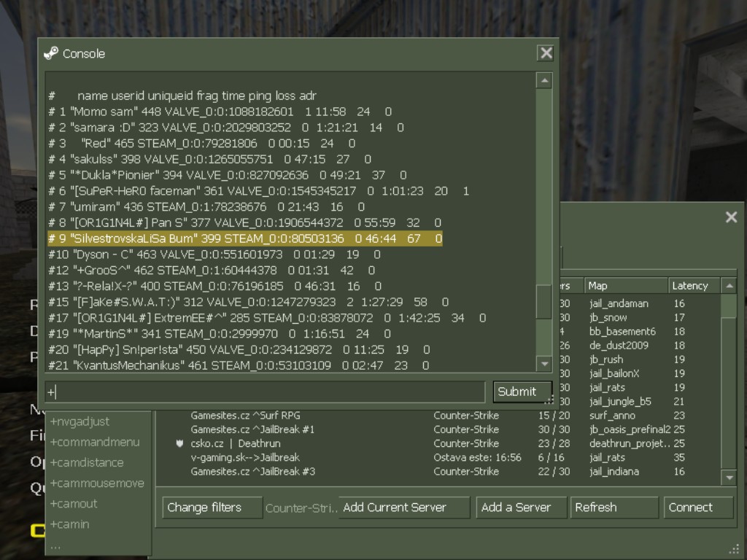Select the Gamesites.cz ^Surf RPG server

coord(438,415)
